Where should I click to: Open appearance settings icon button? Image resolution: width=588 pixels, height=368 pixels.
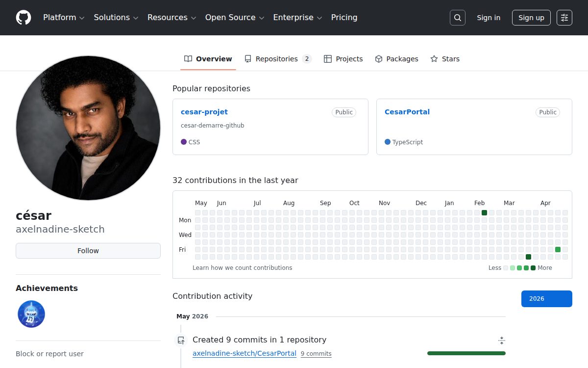pyautogui.click(x=564, y=18)
